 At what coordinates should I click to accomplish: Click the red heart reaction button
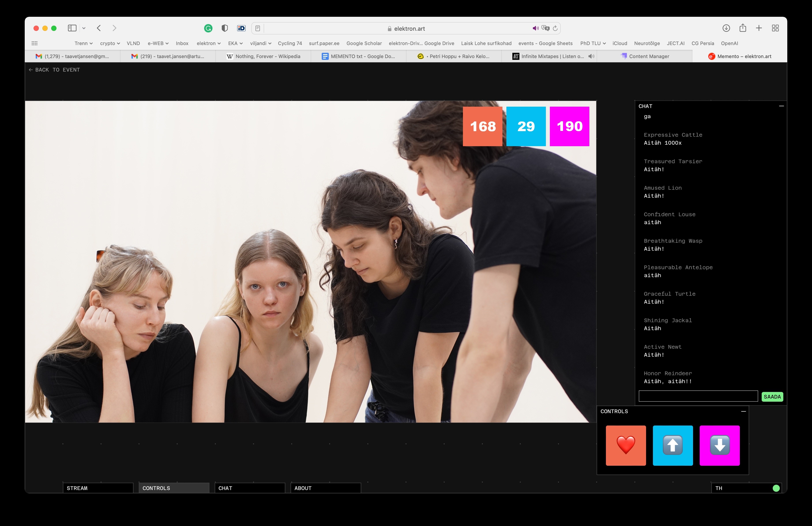click(x=626, y=445)
